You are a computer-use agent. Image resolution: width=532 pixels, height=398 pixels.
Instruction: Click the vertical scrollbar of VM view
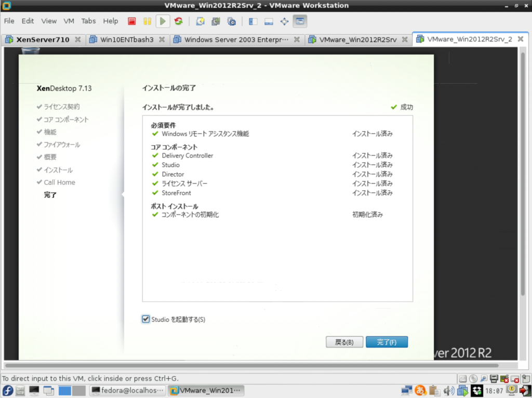[523, 173]
